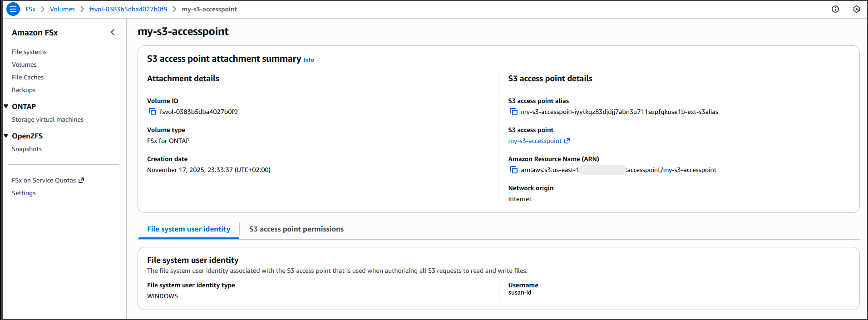Click external link icon beside my-s3-accesspoint link
868x320 pixels.
click(x=567, y=141)
